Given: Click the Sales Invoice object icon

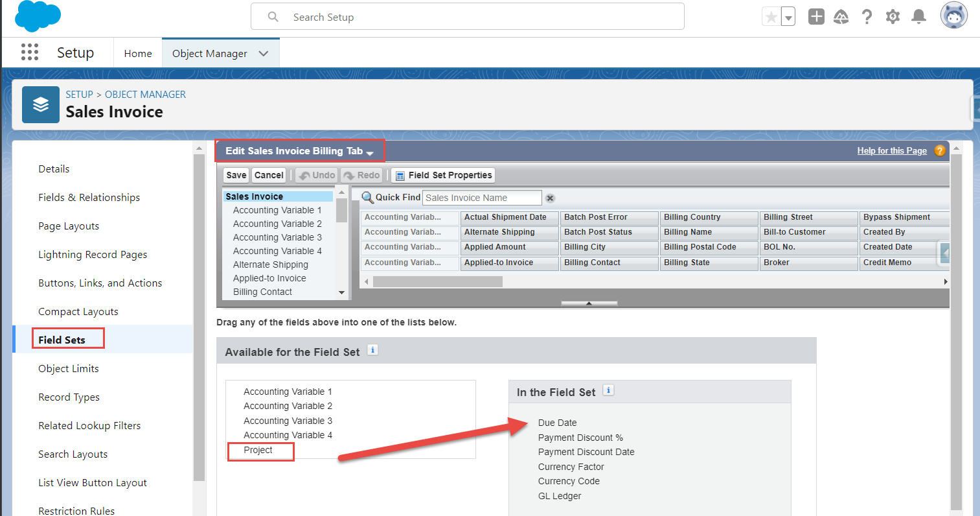Looking at the screenshot, I should [x=41, y=104].
